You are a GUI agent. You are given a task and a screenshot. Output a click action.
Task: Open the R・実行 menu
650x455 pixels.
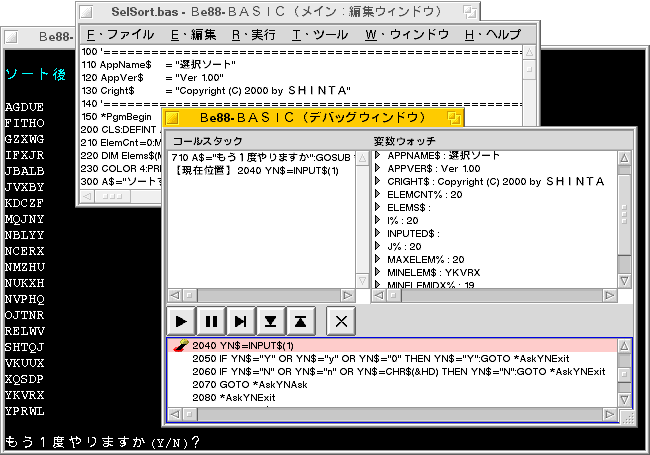point(253,34)
